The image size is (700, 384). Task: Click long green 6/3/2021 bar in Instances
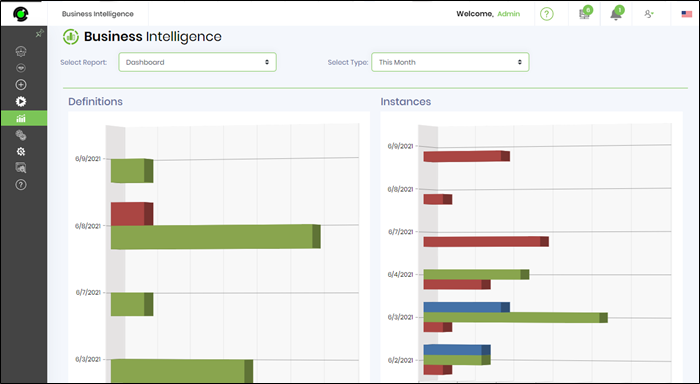(516, 317)
